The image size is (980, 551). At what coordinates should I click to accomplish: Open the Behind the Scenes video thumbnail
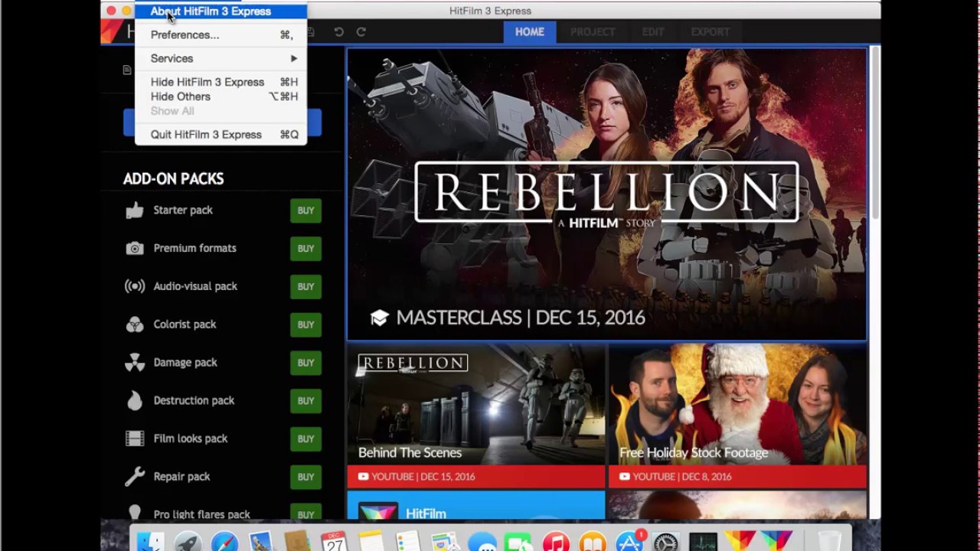click(475, 404)
